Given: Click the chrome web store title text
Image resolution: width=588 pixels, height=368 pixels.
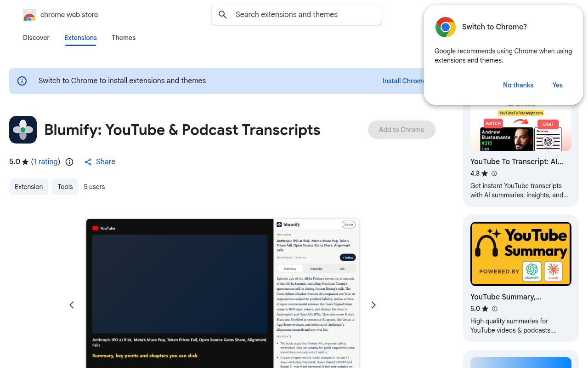Looking at the screenshot, I should click(69, 15).
